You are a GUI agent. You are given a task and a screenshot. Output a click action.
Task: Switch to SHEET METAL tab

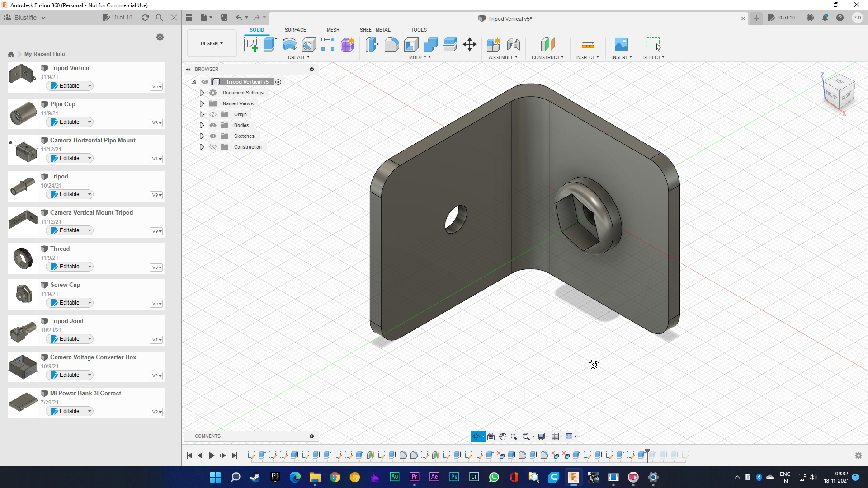point(375,29)
